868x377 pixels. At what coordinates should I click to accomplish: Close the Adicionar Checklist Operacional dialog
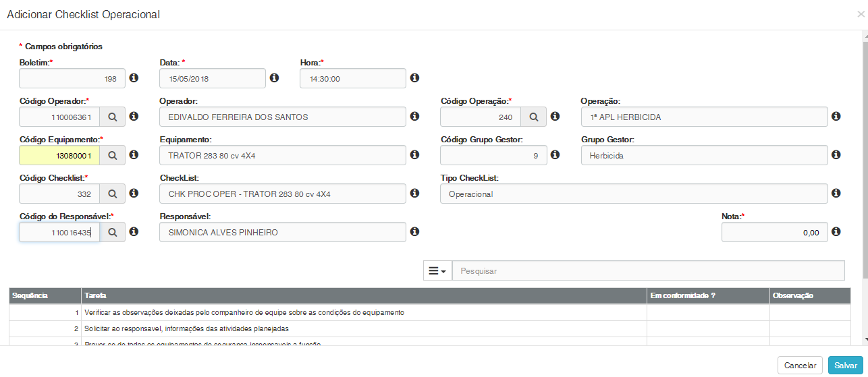pos(861,13)
